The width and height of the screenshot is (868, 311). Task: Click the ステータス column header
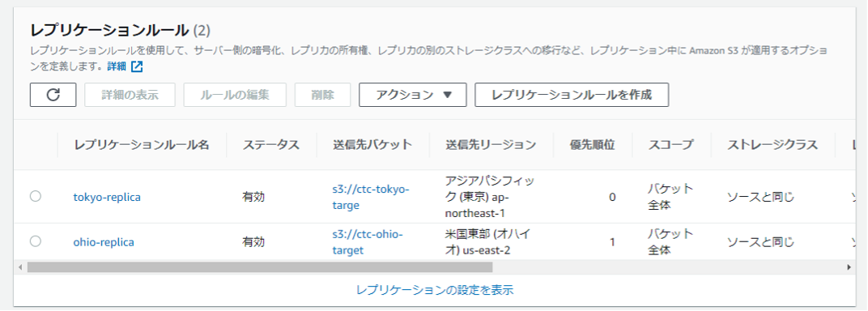(271, 145)
